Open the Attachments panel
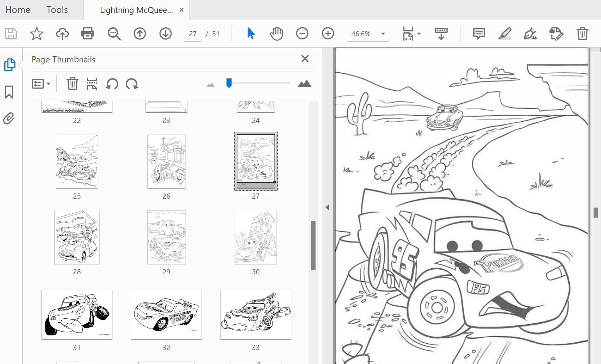601x364 pixels. click(9, 118)
